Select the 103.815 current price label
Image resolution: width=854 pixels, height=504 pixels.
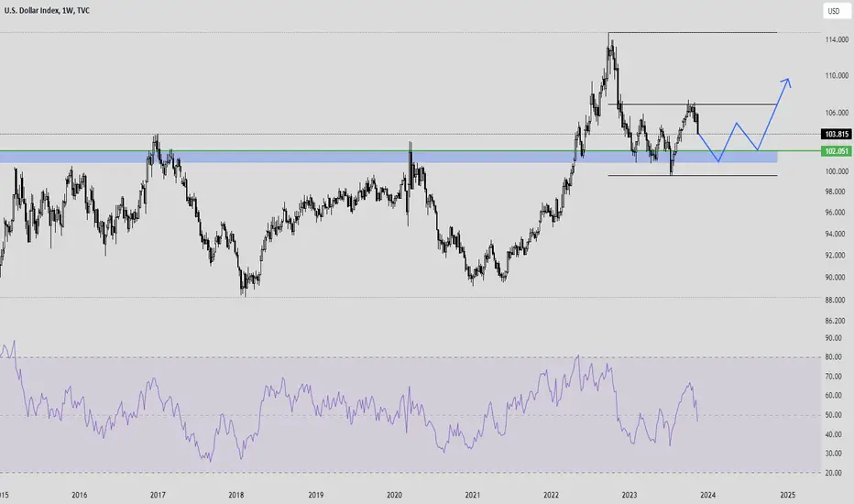(837, 134)
